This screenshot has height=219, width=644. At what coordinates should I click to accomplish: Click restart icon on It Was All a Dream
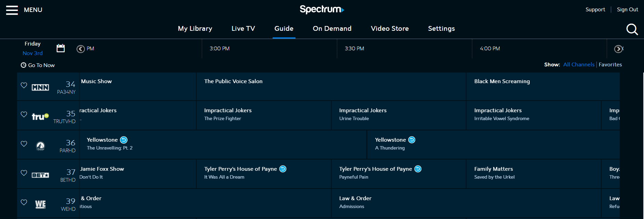pos(283,169)
